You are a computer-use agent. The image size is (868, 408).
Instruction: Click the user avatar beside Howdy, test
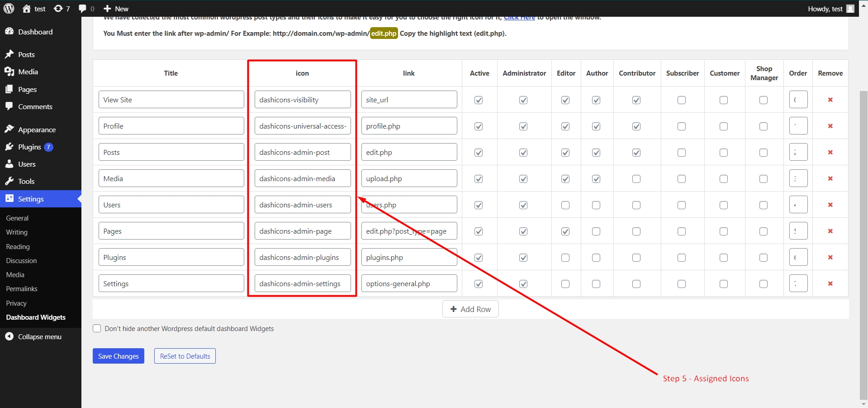[850, 9]
